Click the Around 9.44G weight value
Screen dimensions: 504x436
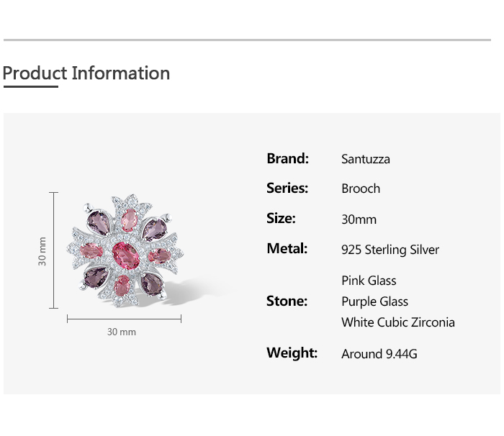(379, 353)
